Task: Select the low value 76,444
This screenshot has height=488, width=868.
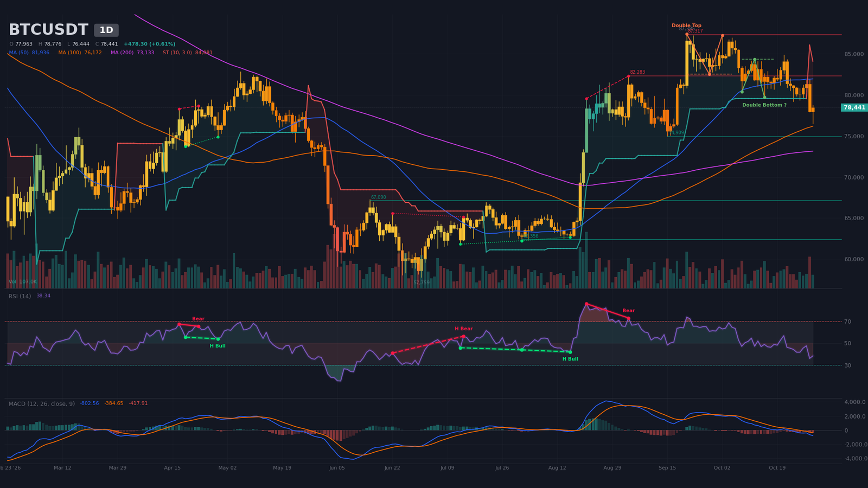Action: coord(81,44)
